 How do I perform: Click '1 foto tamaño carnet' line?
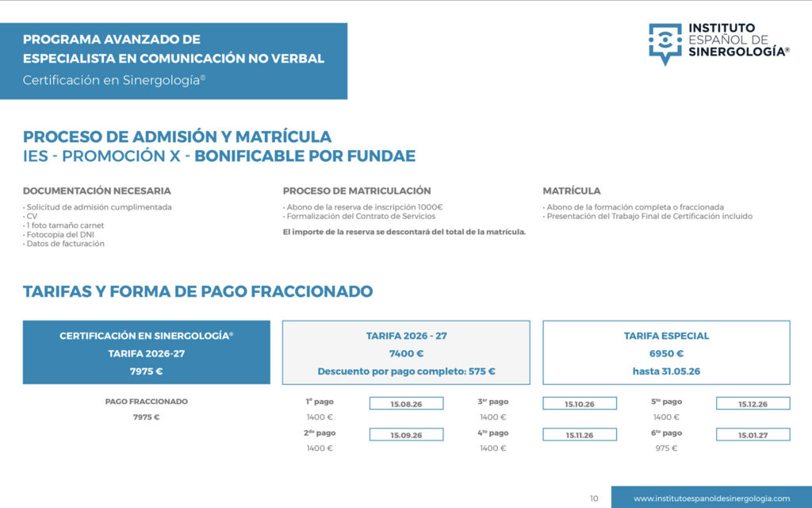pyautogui.click(x=63, y=225)
